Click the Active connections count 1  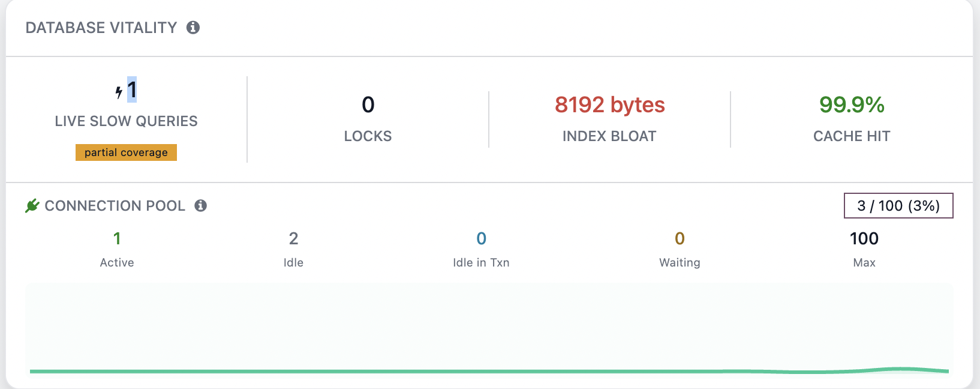[117, 239]
